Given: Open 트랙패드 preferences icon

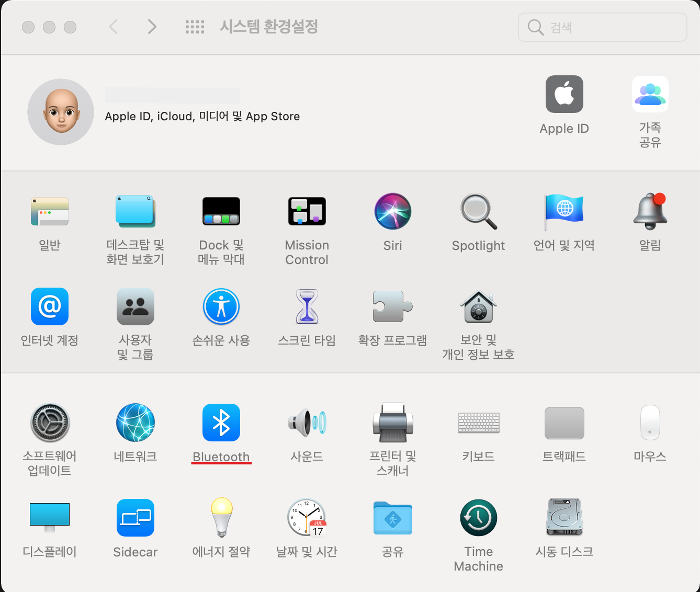Looking at the screenshot, I should click(x=564, y=423).
